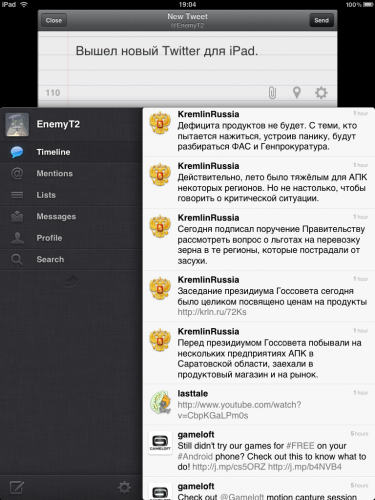
Task: Open lasttale's YouTube link
Action: (239, 410)
